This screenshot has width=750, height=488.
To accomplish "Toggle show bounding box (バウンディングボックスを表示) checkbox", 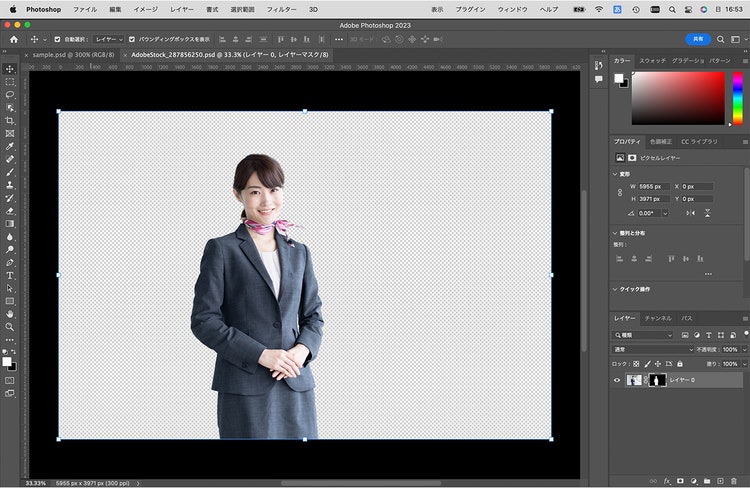I will tap(132, 40).
